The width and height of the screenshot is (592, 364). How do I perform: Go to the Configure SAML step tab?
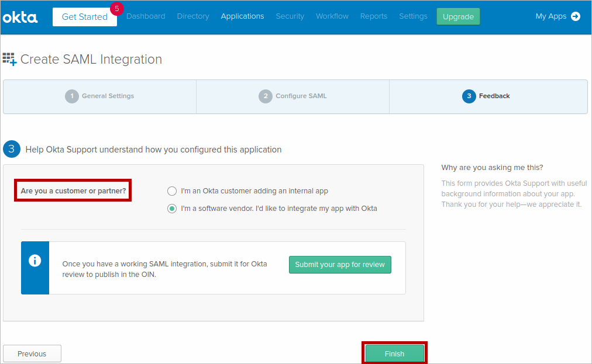pyautogui.click(x=293, y=96)
